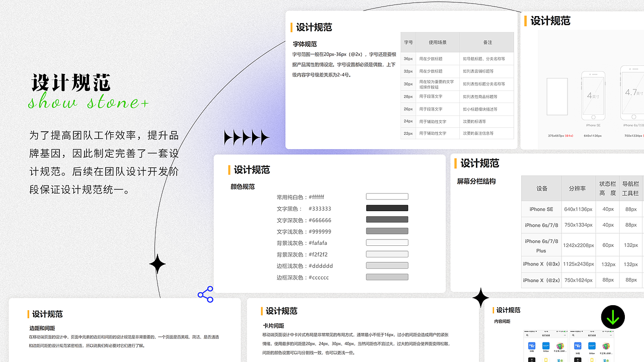Click the iPhone SE 4-inch phone illustration
644x362 pixels.
pyautogui.click(x=593, y=96)
